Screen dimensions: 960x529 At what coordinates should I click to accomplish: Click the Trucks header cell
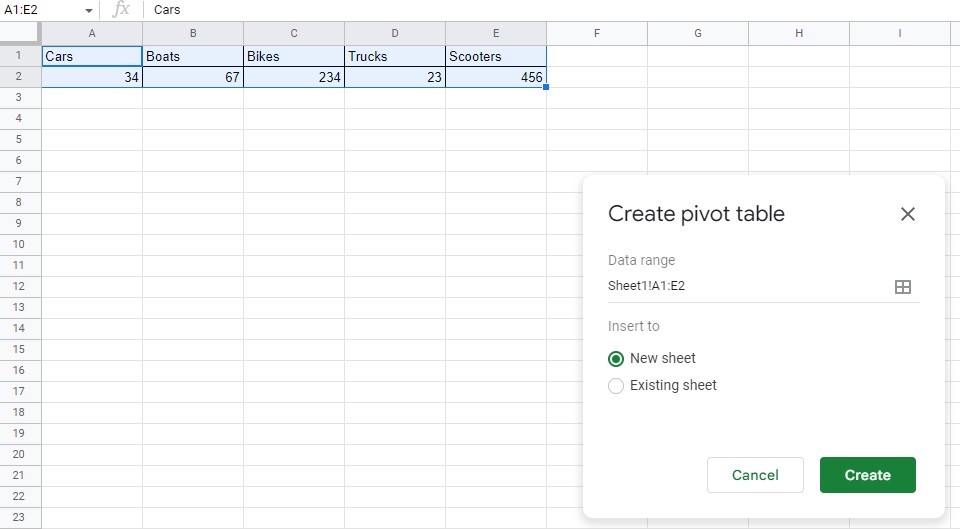click(395, 56)
